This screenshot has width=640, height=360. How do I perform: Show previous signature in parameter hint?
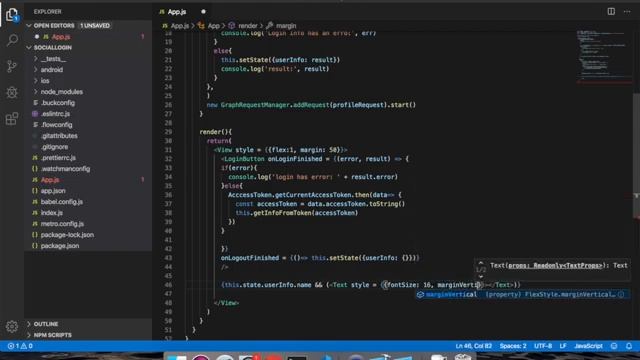coord(481,263)
